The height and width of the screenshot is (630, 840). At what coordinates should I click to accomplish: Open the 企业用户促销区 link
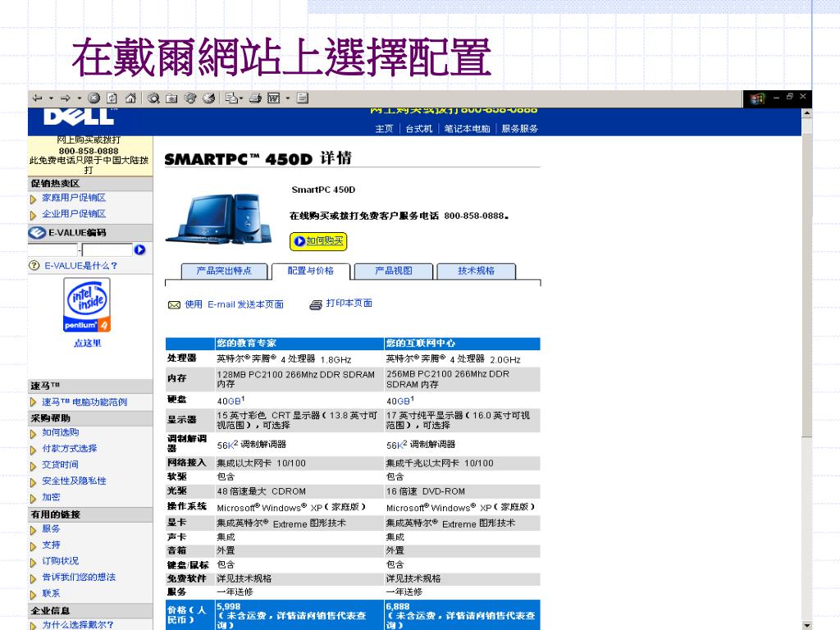coord(74,214)
